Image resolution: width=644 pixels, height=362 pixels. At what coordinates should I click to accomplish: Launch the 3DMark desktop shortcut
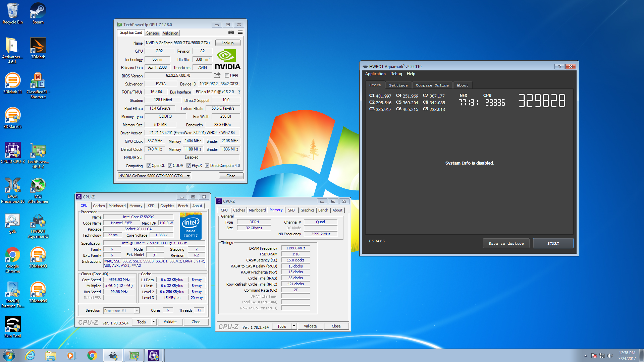pos(38,48)
